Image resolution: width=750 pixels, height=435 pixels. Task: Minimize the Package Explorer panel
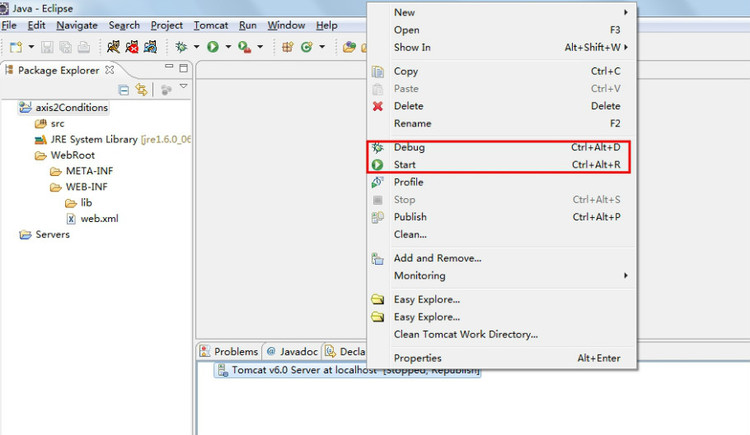[x=169, y=67]
